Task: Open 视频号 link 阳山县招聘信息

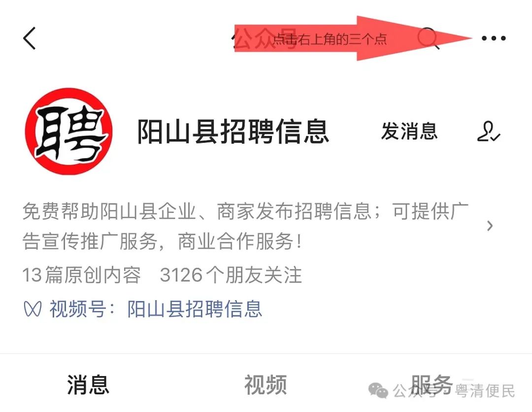Action: click(x=195, y=309)
